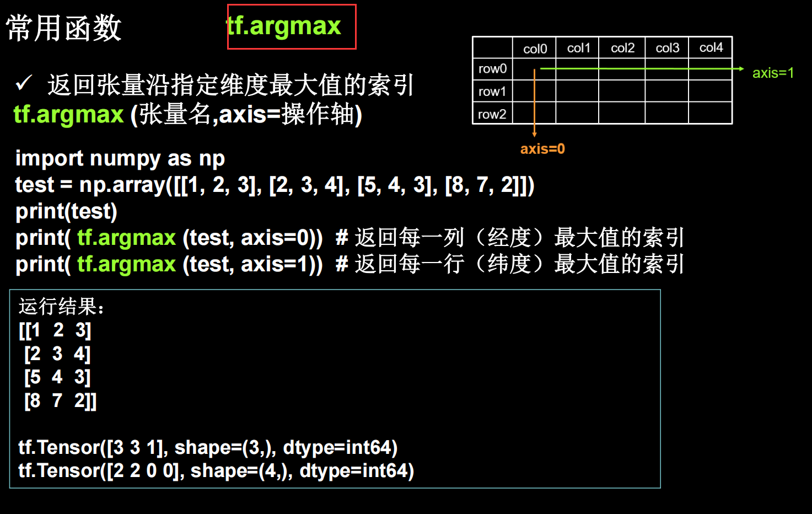Select the line 返回张量沿指定维度最大值的索引
812x514 pixels.
[230, 85]
